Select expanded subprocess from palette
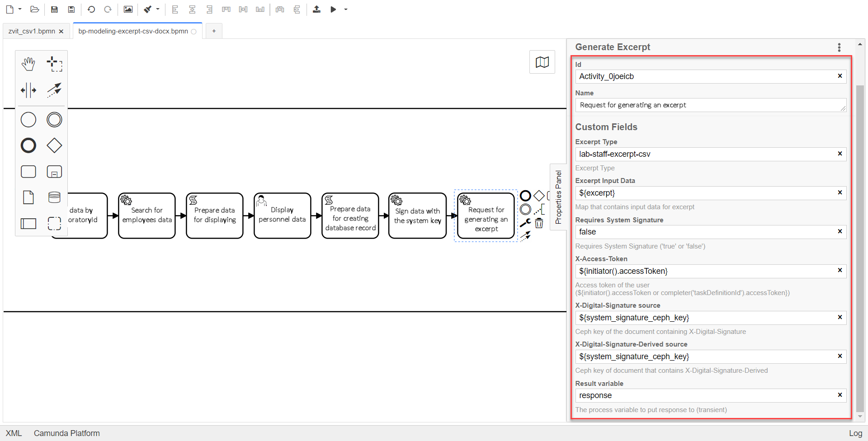The width and height of the screenshot is (868, 441). (54, 172)
